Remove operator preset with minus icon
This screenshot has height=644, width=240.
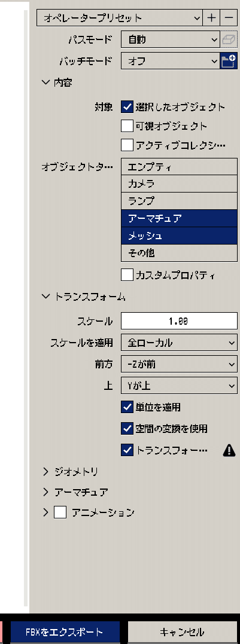coord(229,18)
